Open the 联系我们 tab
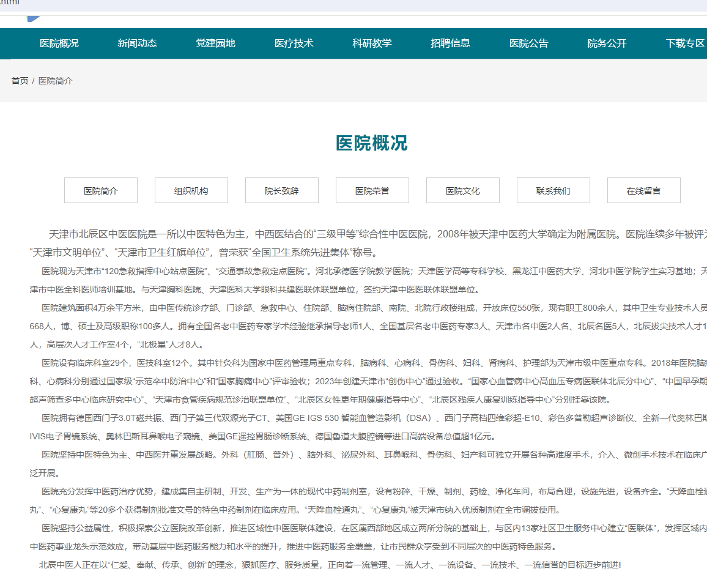707x588 pixels. pos(553,190)
